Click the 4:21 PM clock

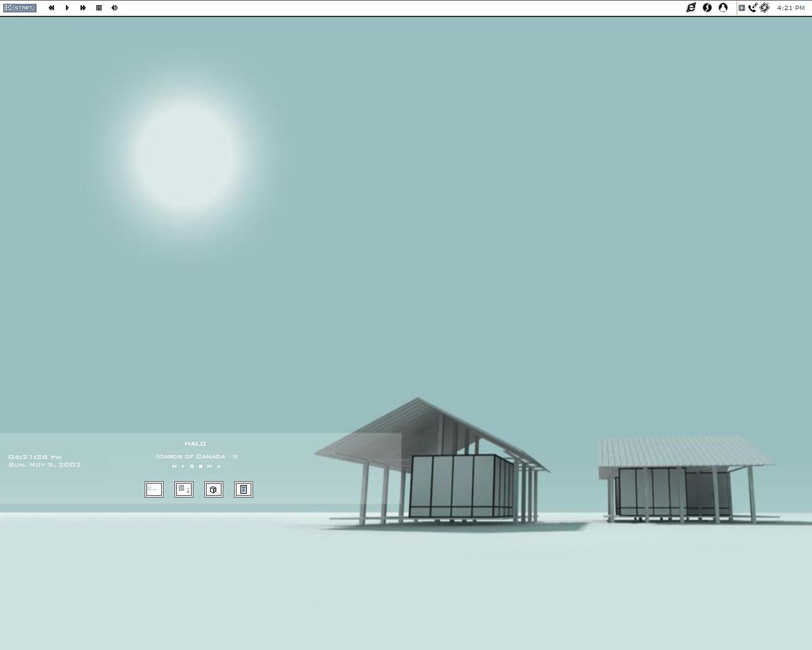791,8
